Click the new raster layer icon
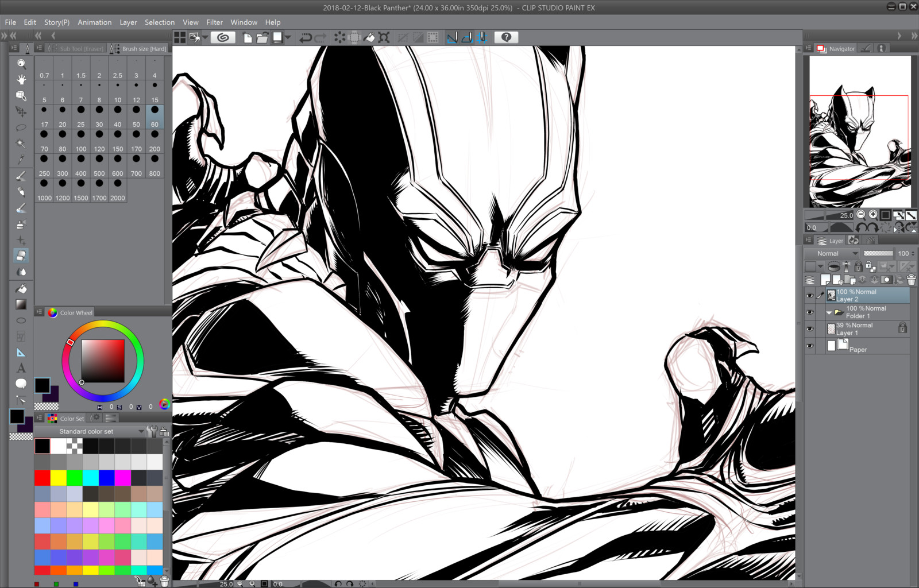This screenshot has width=919, height=588. click(825, 280)
